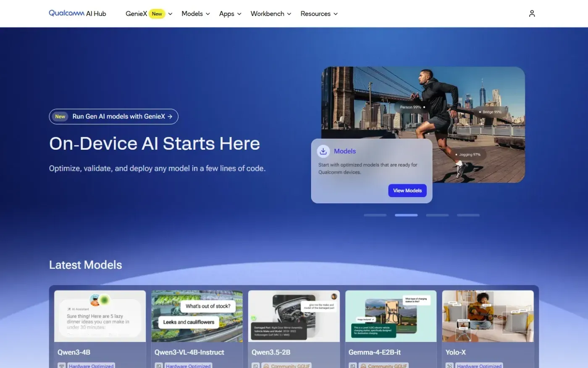
Task: Click the Qwen3-4B model title
Action: point(74,352)
